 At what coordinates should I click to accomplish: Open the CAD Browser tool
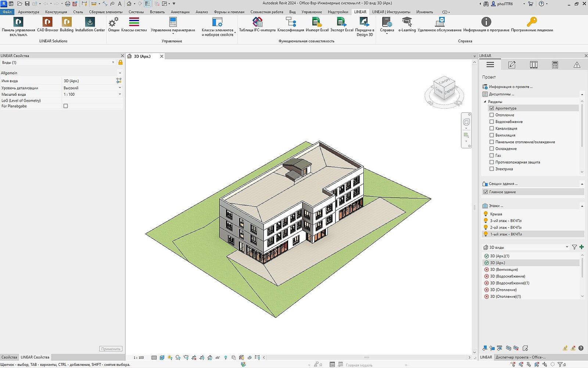[x=47, y=22]
